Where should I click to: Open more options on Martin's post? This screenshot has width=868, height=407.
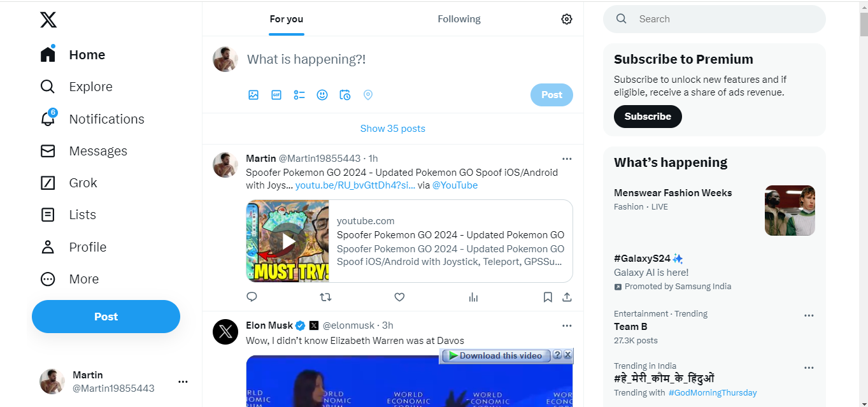567,159
